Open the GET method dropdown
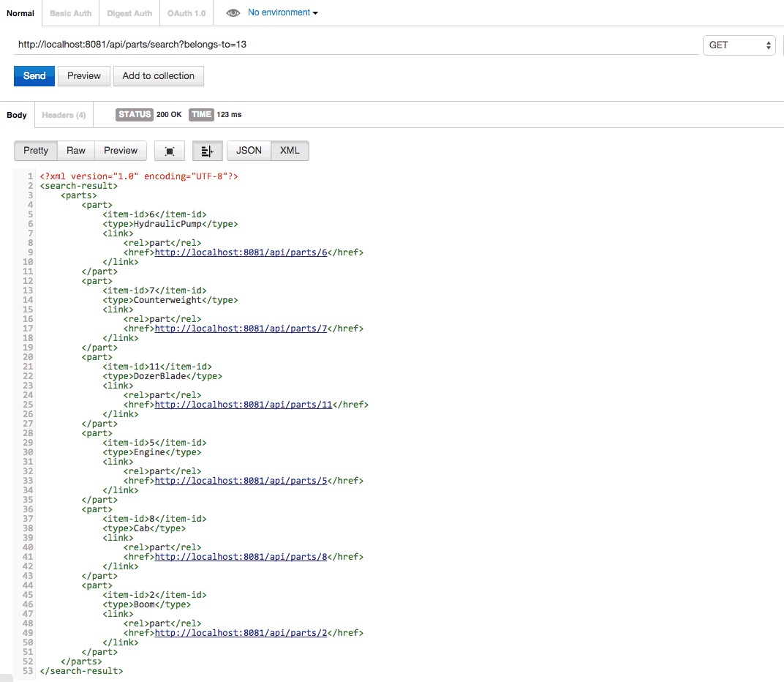The height and width of the screenshot is (682, 784). click(739, 45)
